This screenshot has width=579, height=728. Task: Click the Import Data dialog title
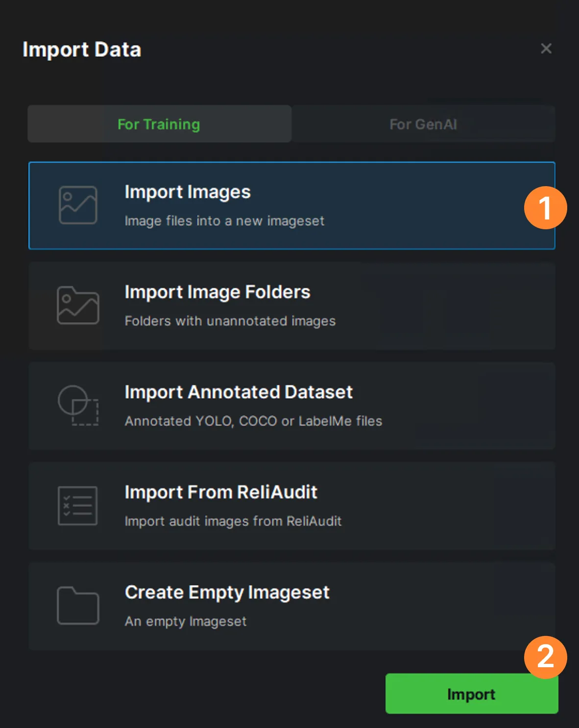82,49
